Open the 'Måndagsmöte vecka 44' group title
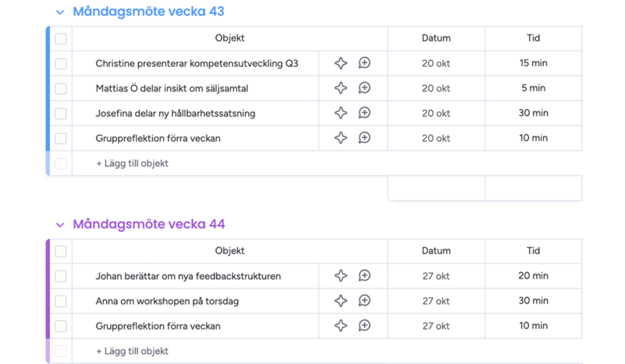 149,224
